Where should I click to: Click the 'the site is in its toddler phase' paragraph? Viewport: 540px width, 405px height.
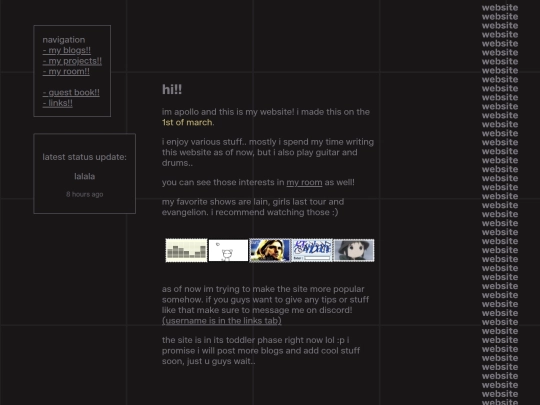tap(261, 351)
